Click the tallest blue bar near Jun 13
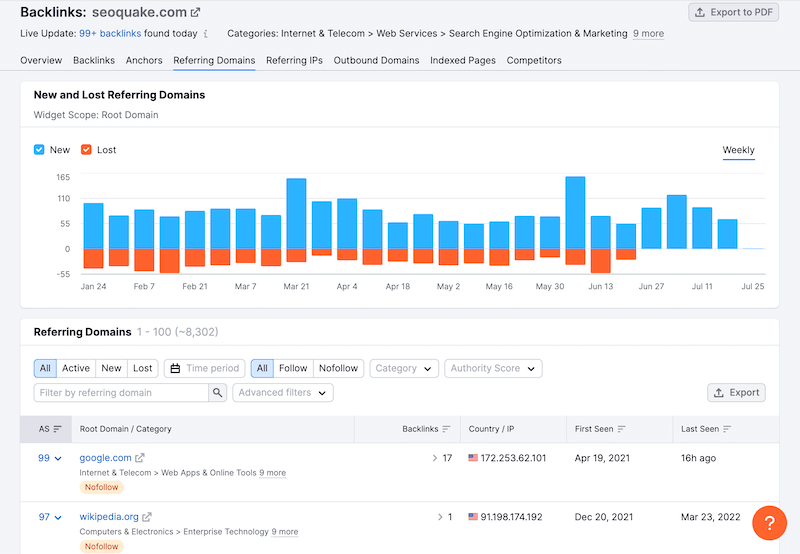This screenshot has height=554, width=800. click(575, 212)
